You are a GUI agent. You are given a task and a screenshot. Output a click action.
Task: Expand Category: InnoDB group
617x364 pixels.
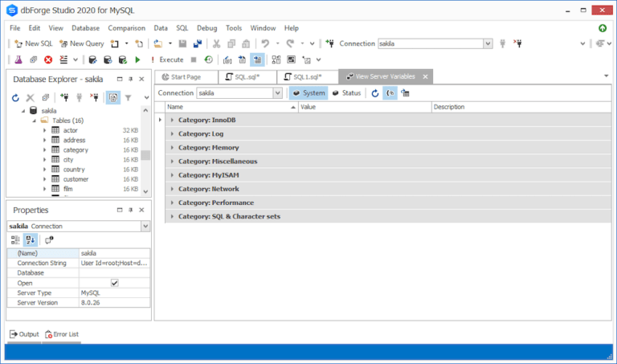(x=172, y=120)
